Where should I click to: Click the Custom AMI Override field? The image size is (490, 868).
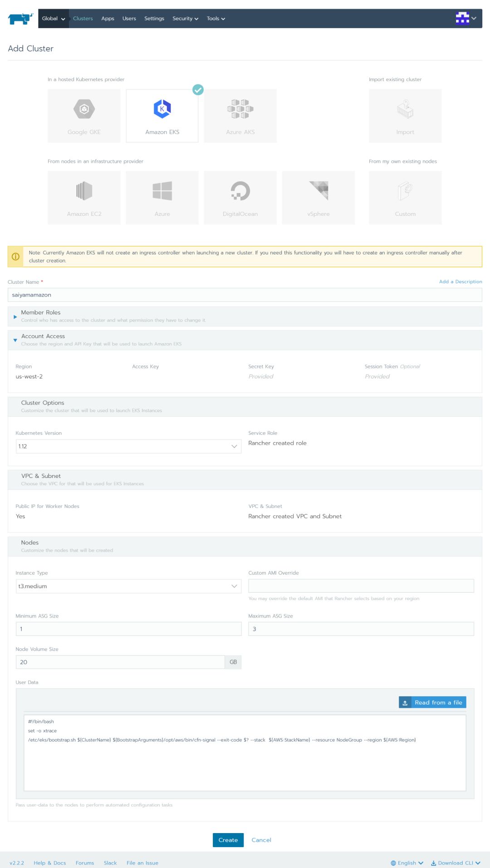pos(361,586)
